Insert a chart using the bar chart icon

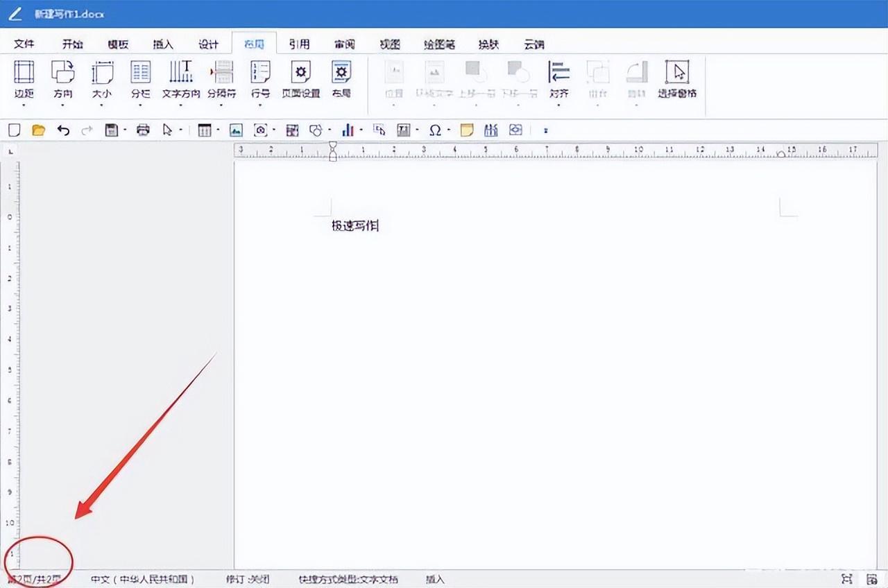[348, 130]
